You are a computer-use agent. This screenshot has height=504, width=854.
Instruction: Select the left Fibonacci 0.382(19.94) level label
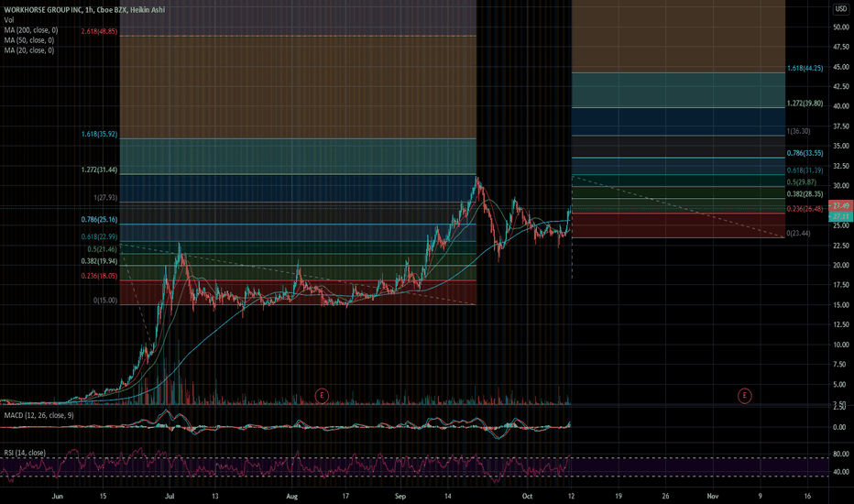tap(99, 261)
